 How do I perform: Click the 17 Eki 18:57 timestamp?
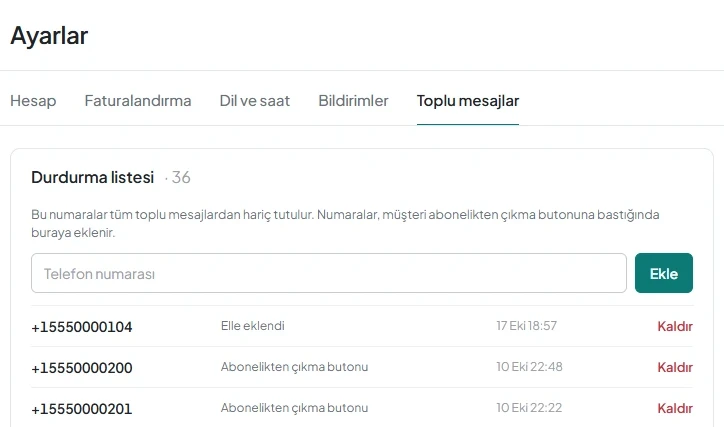(x=526, y=326)
